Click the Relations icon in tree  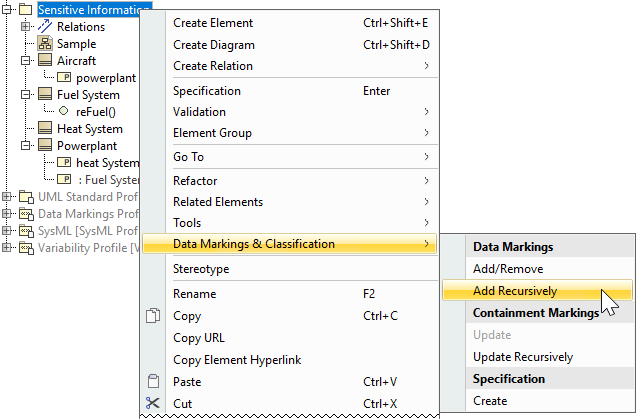pos(45,27)
